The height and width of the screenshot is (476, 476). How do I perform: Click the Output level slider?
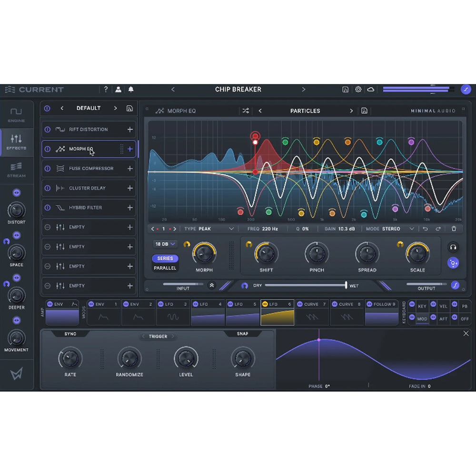[x=426, y=284]
